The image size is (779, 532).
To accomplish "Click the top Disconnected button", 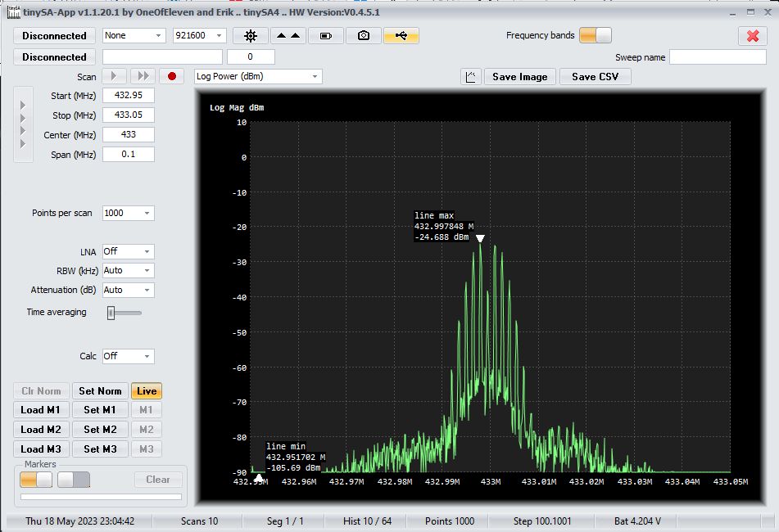I will point(54,36).
